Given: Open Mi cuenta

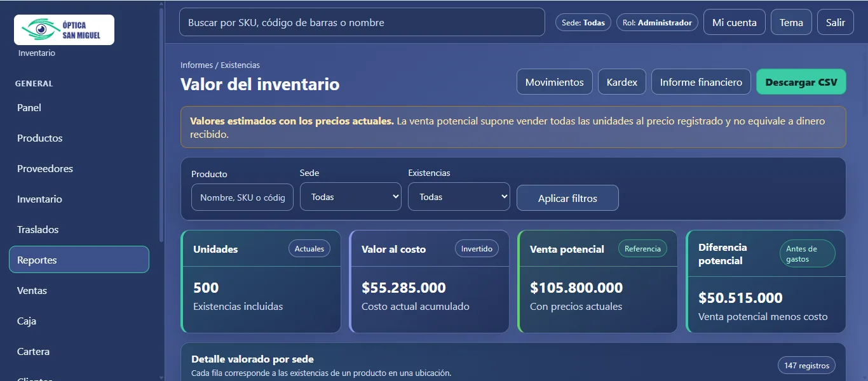Looking at the screenshot, I should click(735, 22).
